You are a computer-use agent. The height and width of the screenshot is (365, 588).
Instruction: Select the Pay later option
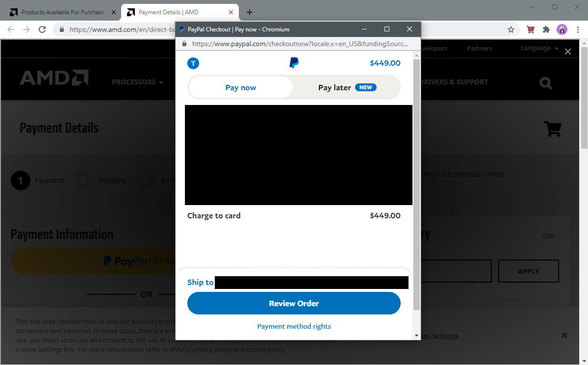347,87
